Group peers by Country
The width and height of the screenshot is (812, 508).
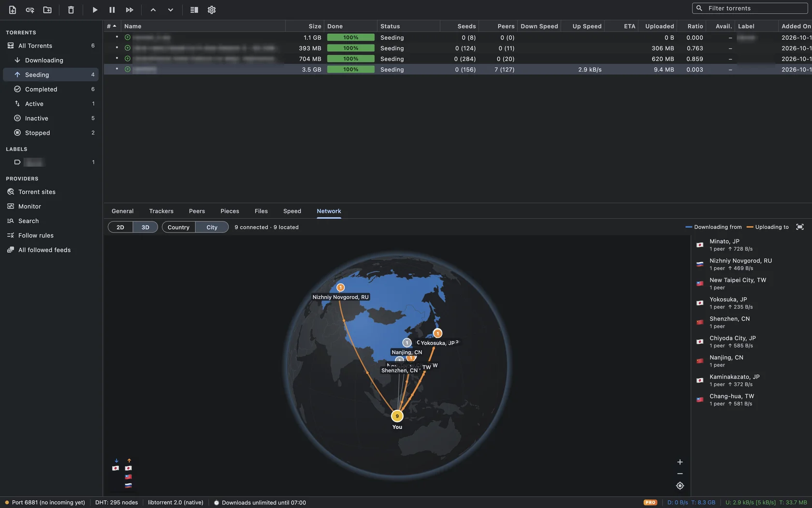coord(178,227)
